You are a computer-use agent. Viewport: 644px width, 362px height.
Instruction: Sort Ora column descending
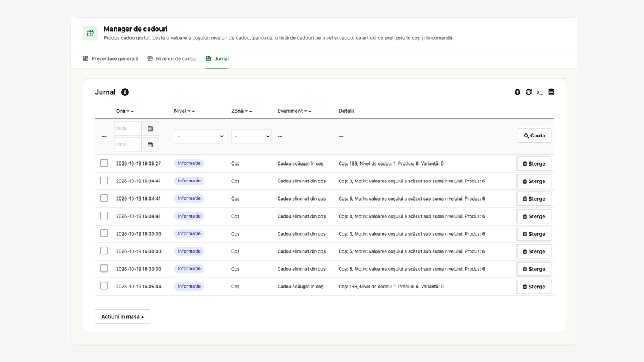(x=128, y=111)
